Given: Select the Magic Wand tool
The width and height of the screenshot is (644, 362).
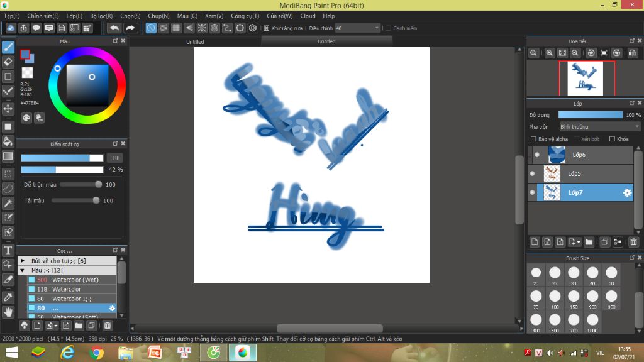Looking at the screenshot, I should click(x=8, y=203).
